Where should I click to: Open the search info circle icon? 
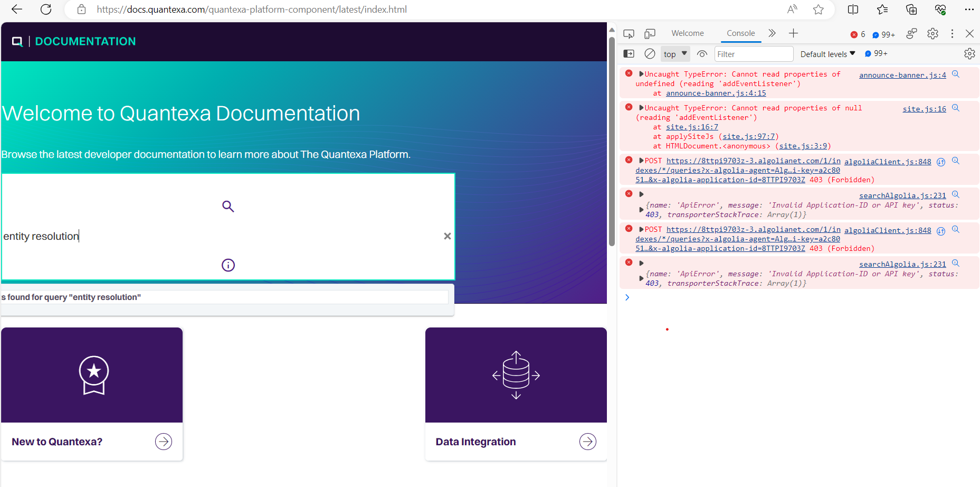click(x=228, y=265)
